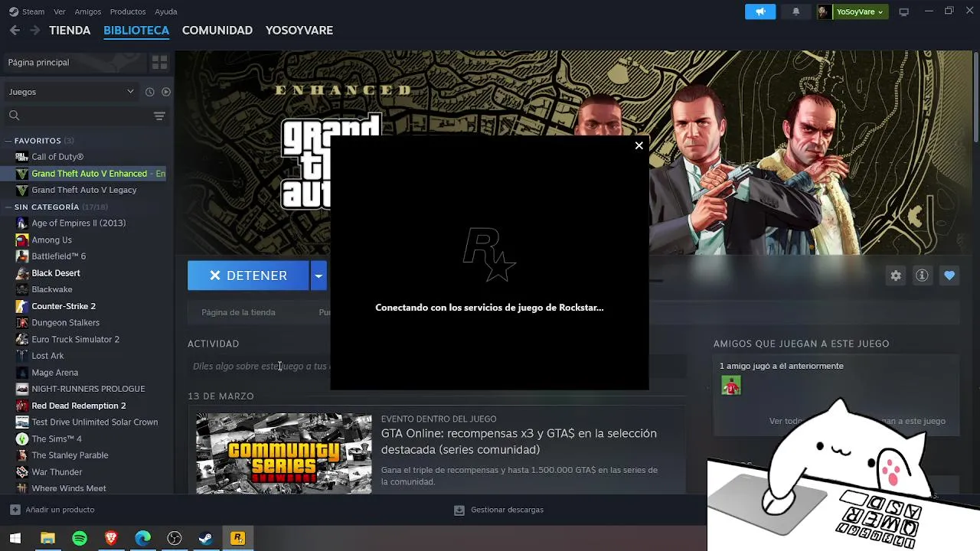
Task: Click the Big Picture mode monitor icon
Action: [903, 11]
